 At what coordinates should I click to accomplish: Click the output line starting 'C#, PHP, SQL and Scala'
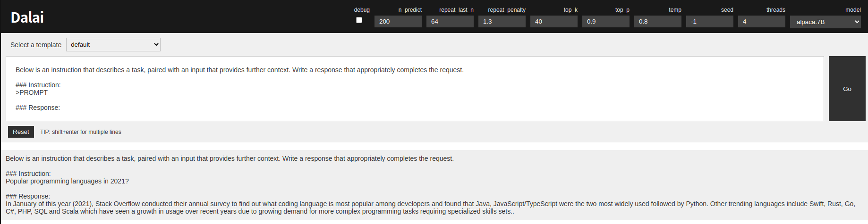[x=260, y=211]
